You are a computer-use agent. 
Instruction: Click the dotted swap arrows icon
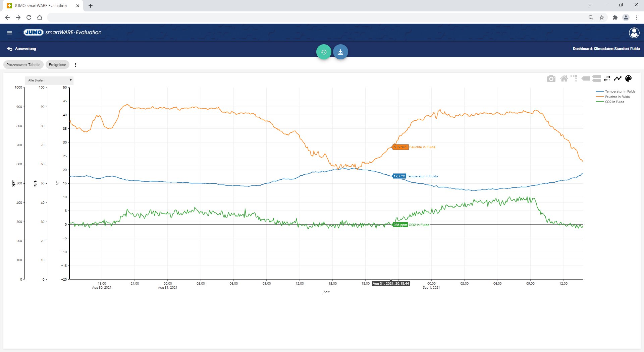click(x=607, y=78)
